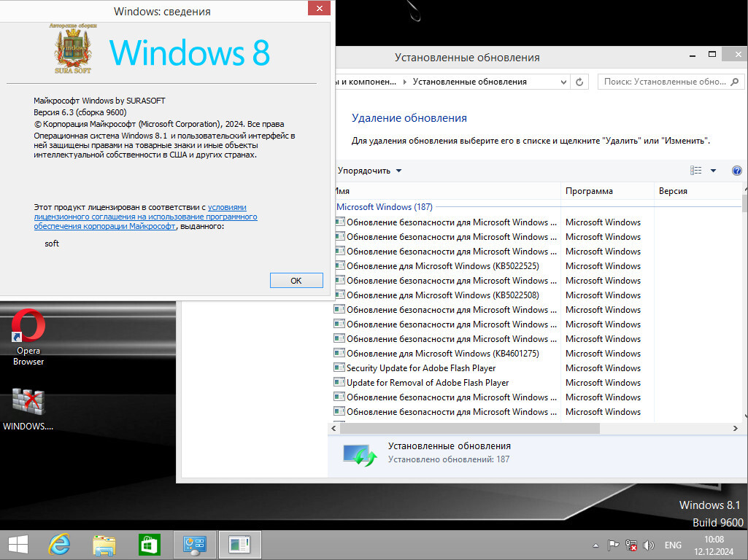The height and width of the screenshot is (560, 748).
Task: Expand the address bar history dropdown
Action: click(x=563, y=82)
